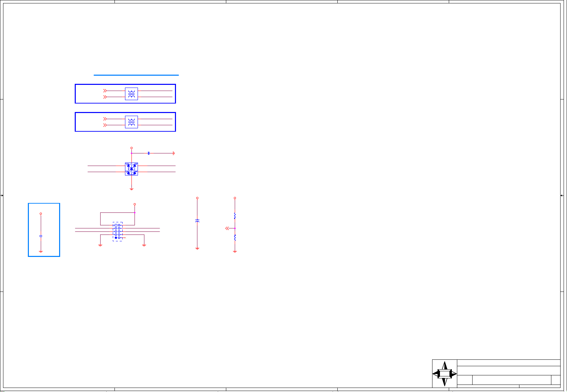This screenshot has width=567, height=392.
Task: Select the capacitor inside the light-blue box
Action: click(41, 236)
